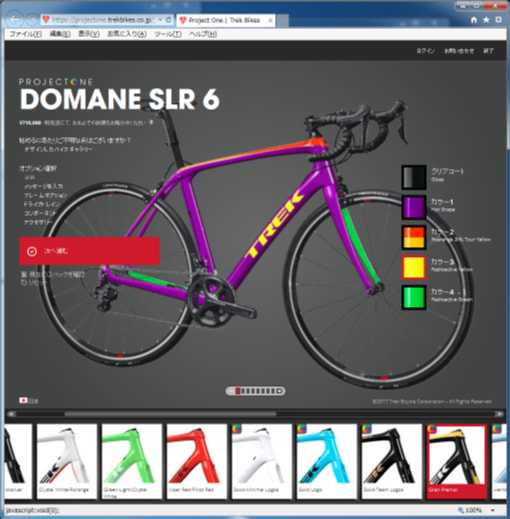The width and height of the screenshot is (510, 519).
Task: Select the Solid-Team Logos black frame thumbnail
Action: click(x=392, y=461)
